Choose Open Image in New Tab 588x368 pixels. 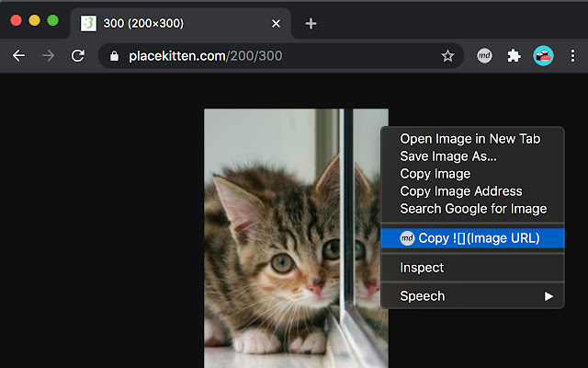[x=469, y=139]
